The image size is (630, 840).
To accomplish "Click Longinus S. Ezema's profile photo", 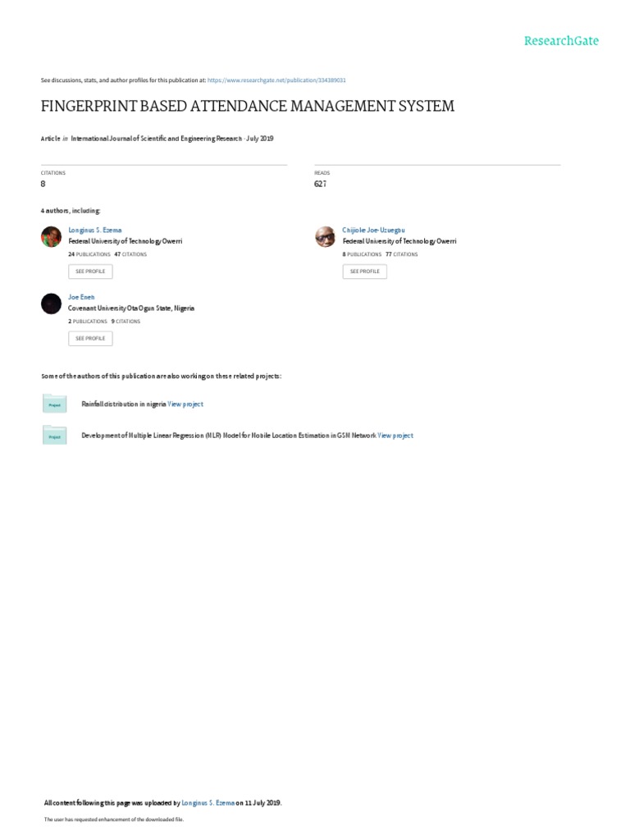I will (x=52, y=236).
